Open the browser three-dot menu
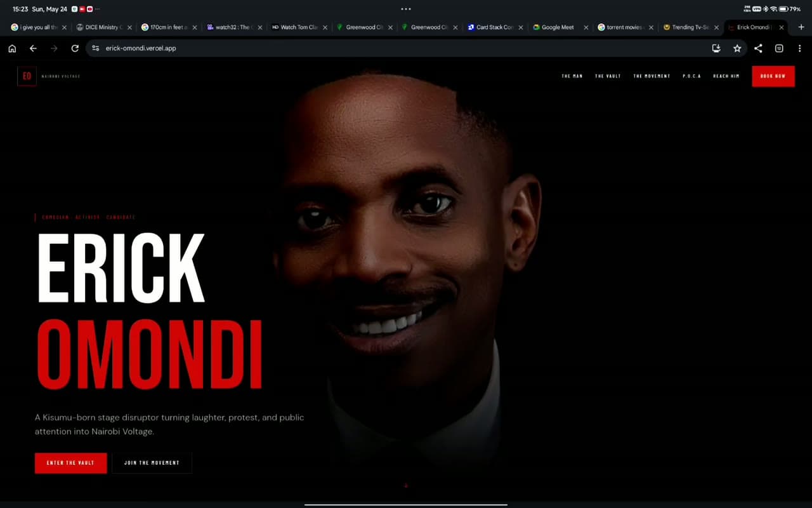This screenshot has width=812, height=508. (799, 48)
